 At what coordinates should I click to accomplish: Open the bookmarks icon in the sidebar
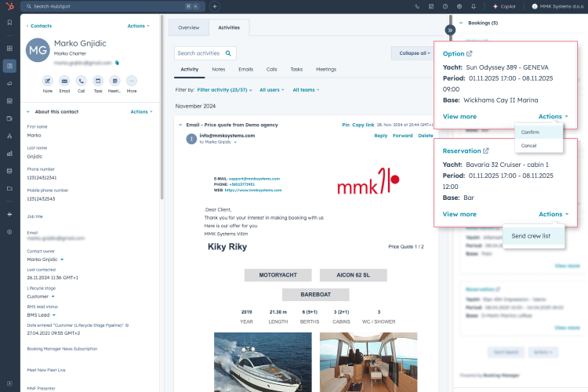click(9, 23)
